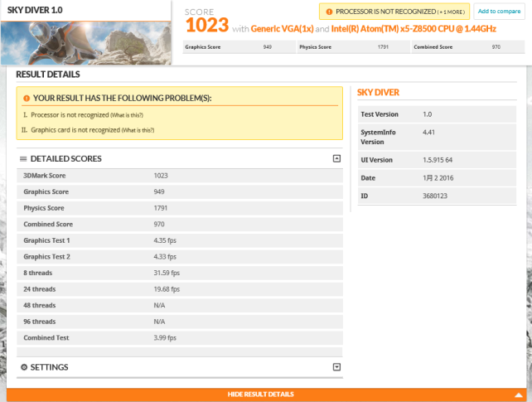This screenshot has height=402, width=532.
Task: Click the warning icon beside problems heading
Action: pos(27,99)
